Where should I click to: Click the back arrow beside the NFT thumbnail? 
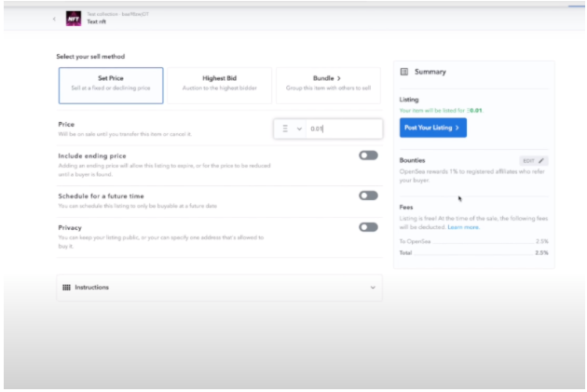point(54,19)
